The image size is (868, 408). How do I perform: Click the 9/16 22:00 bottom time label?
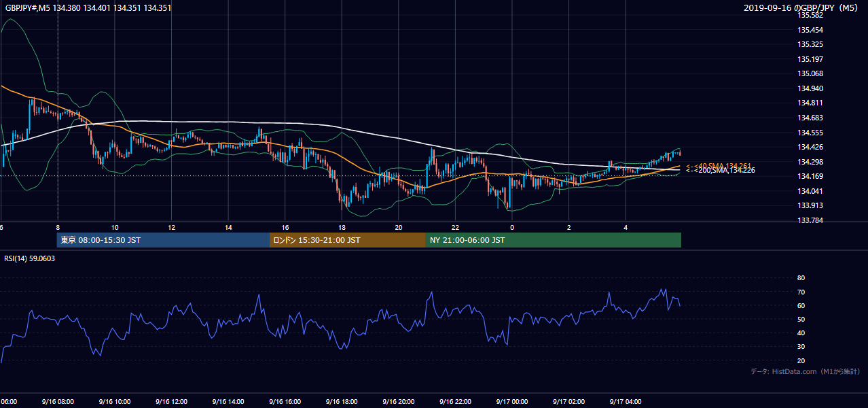pos(455,402)
